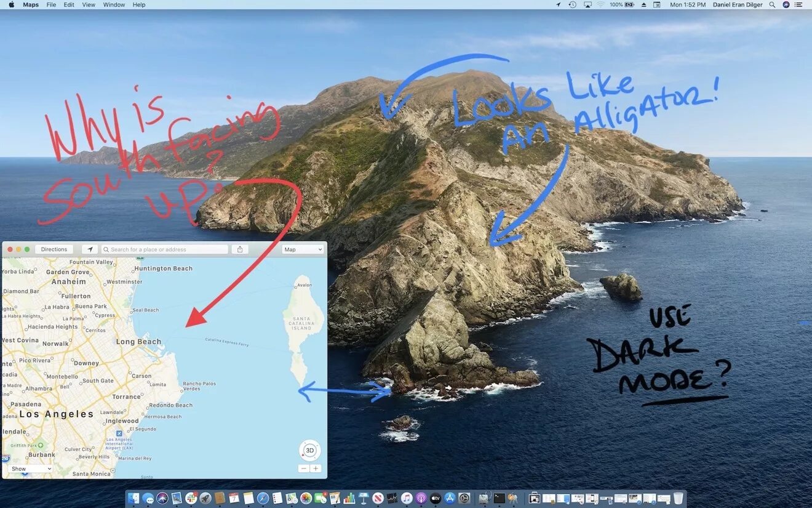Click the Maps search field
The height and width of the screenshot is (508, 812).
click(x=164, y=249)
